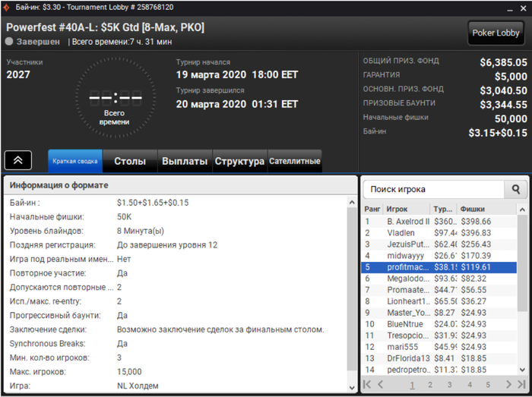Click the Powerfest #40A-L tournament title

pos(105,27)
